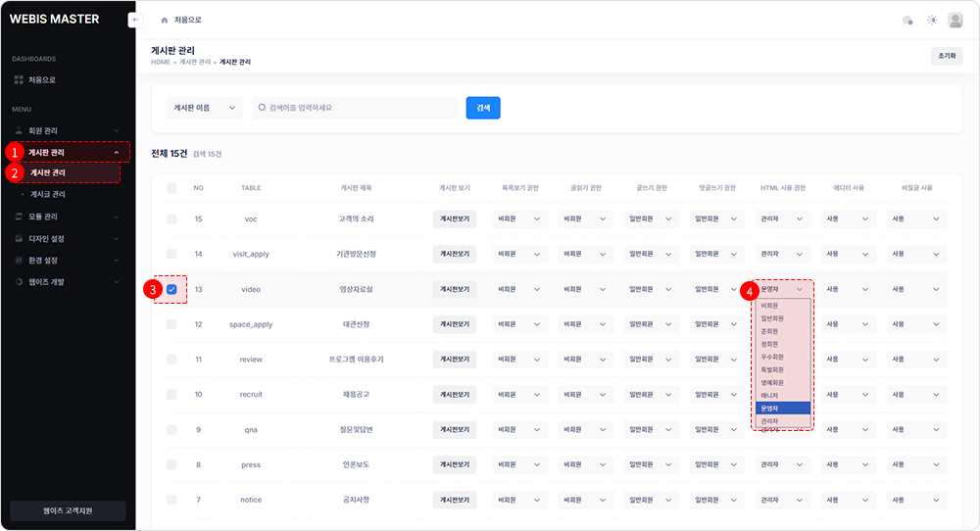Open the notifications icon in header
980x531 pixels.
(x=906, y=20)
